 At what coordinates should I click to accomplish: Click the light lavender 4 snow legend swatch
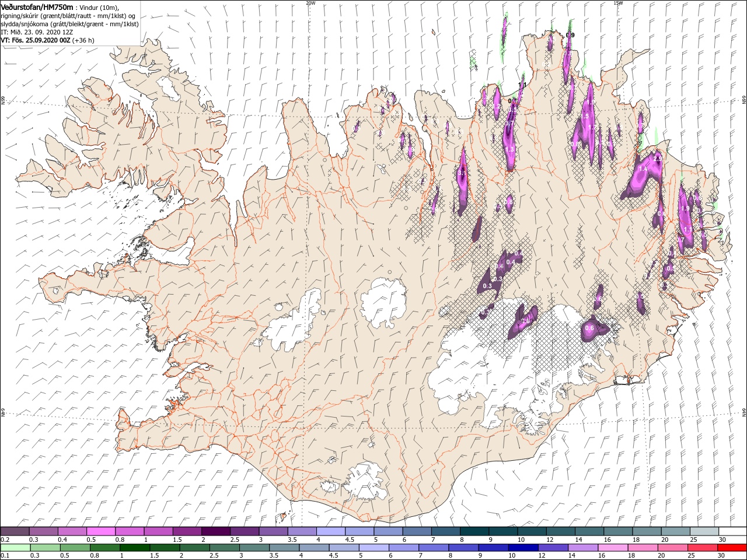[330, 531]
